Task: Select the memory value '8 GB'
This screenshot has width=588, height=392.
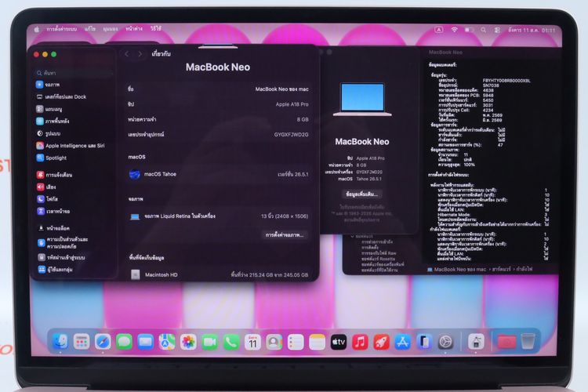Action: [x=303, y=120]
